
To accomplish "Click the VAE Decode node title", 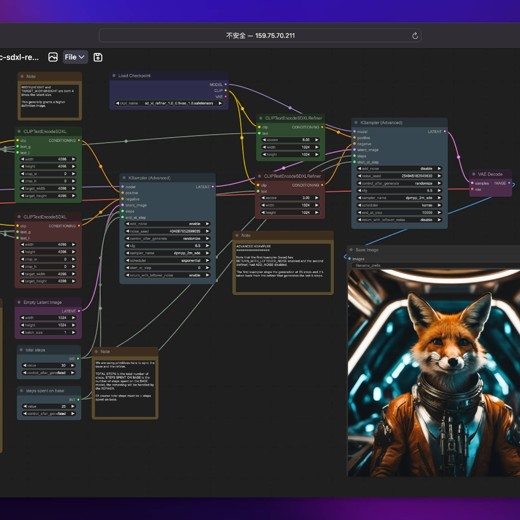I will tap(490, 174).
